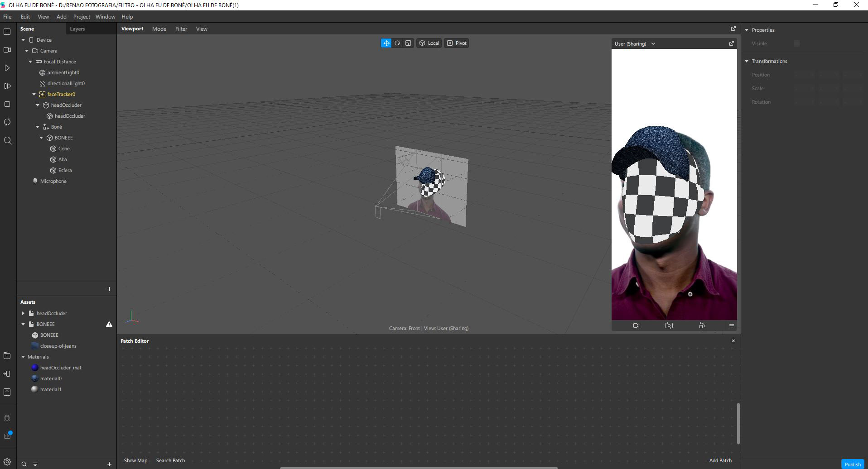Image resolution: width=868 pixels, height=469 pixels.
Task: Toggle Local coordinate mode
Action: click(429, 43)
